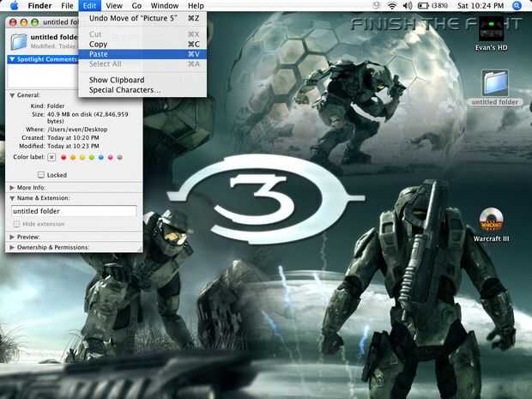Click the battery status icon
The width and height of the screenshot is (532, 399).
[423, 5]
